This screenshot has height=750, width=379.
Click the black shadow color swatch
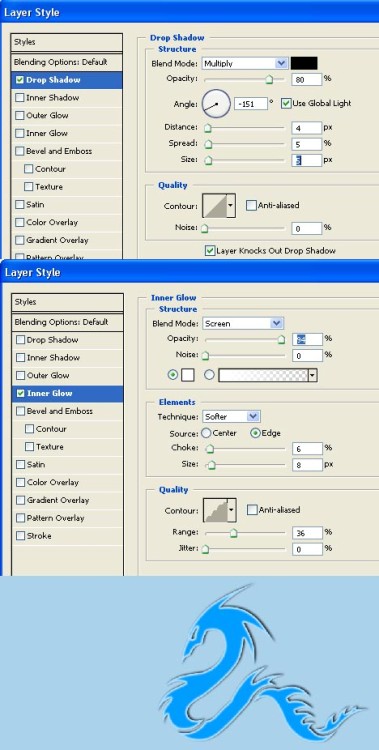point(304,63)
